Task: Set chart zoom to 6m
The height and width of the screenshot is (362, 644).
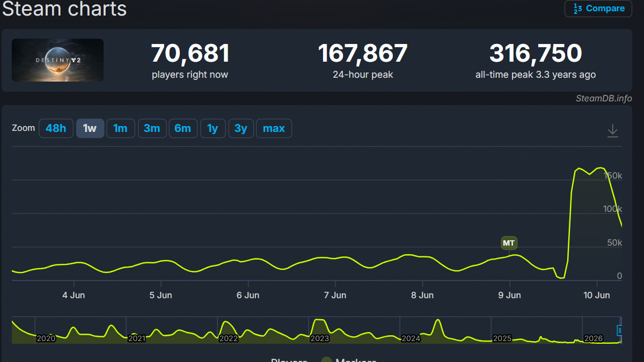Action: pyautogui.click(x=183, y=128)
